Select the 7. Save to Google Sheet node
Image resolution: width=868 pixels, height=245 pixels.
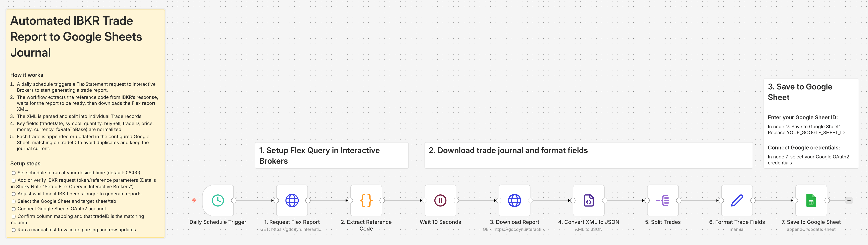coord(811,200)
